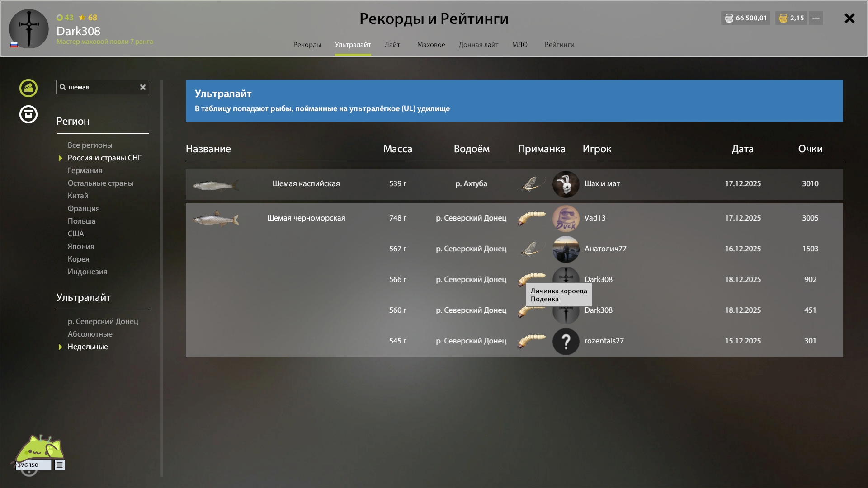Screen dimensions: 868x488
Task: Click the archive box icon in sidebar
Action: 28,114
